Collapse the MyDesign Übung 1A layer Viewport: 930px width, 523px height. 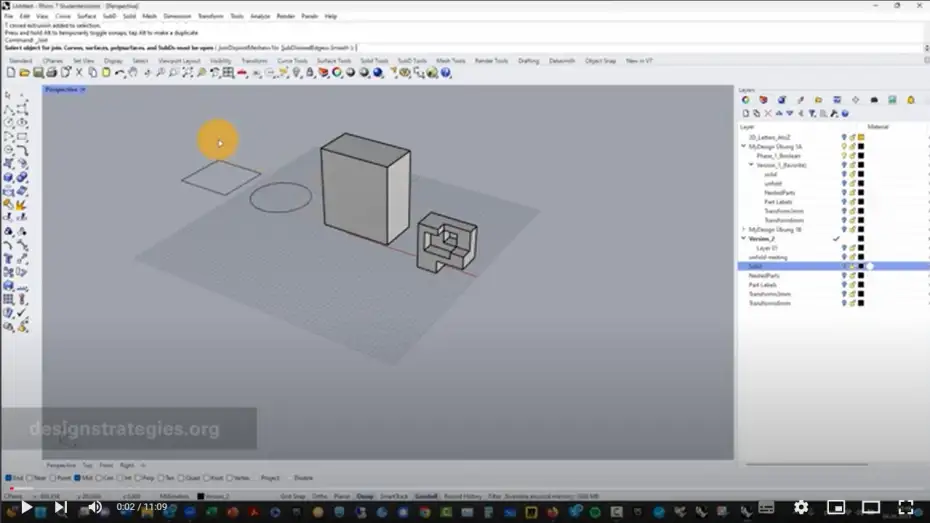pyautogui.click(x=743, y=146)
